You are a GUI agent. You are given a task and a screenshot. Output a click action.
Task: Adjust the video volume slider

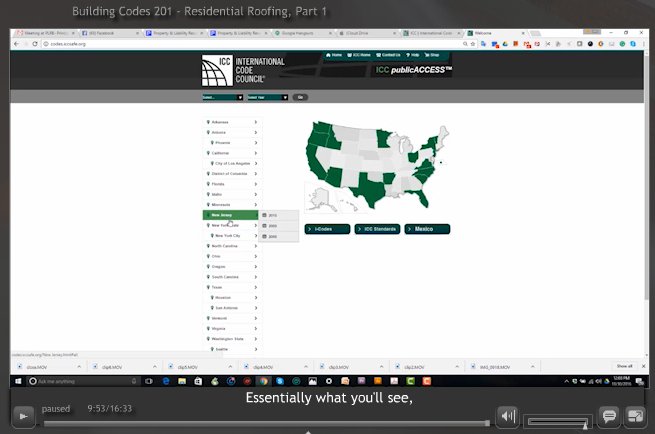click(558, 421)
